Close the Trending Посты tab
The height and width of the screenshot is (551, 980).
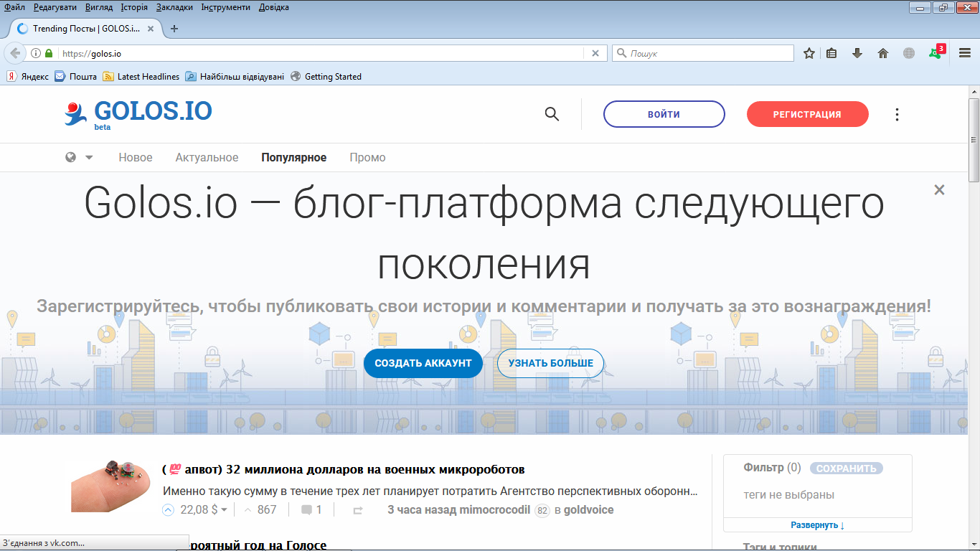(x=151, y=29)
